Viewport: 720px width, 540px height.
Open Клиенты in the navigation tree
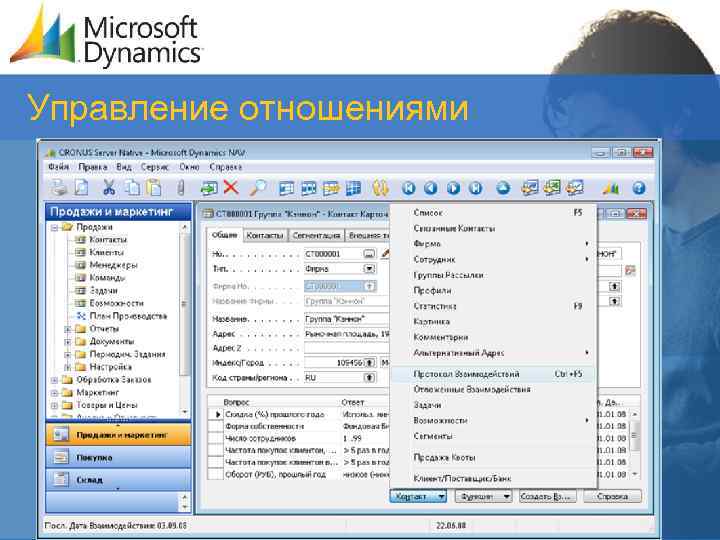[107, 252]
